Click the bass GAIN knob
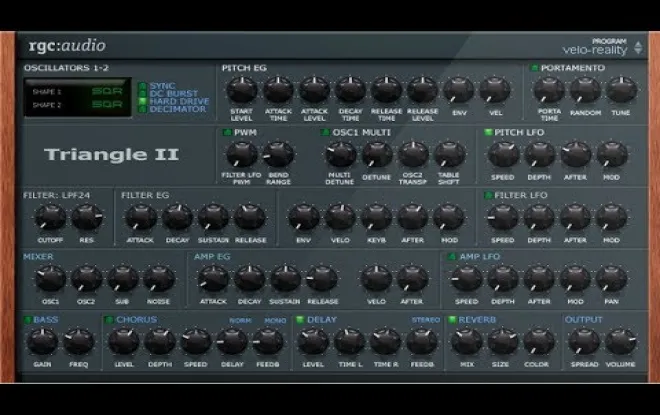 (x=43, y=341)
